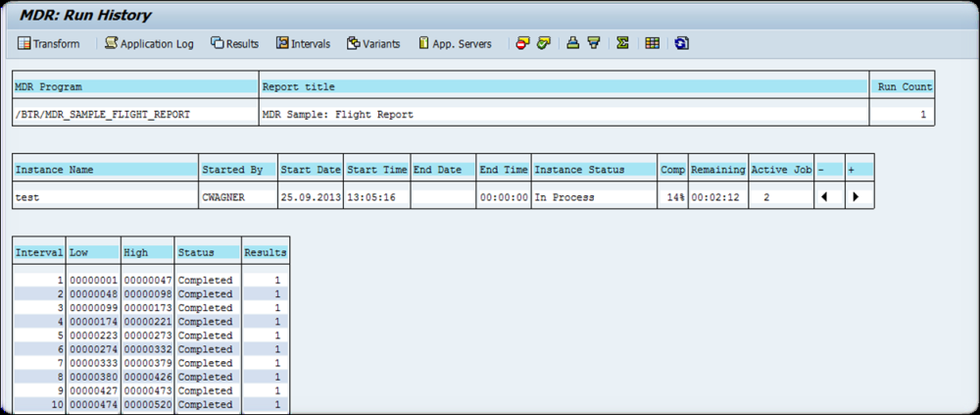This screenshot has height=415, width=980.
Task: Open the Results view
Action: click(x=234, y=44)
